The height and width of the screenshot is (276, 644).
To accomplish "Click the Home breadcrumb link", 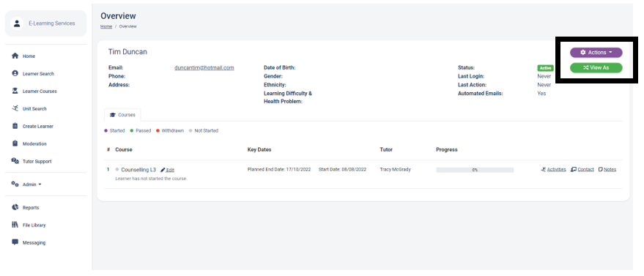I will point(106,26).
